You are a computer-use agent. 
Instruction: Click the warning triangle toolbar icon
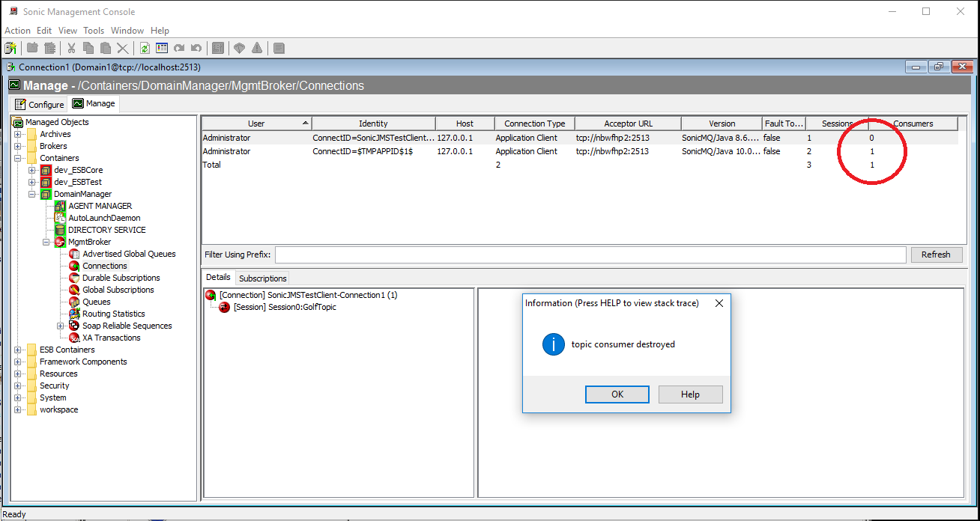(257, 48)
